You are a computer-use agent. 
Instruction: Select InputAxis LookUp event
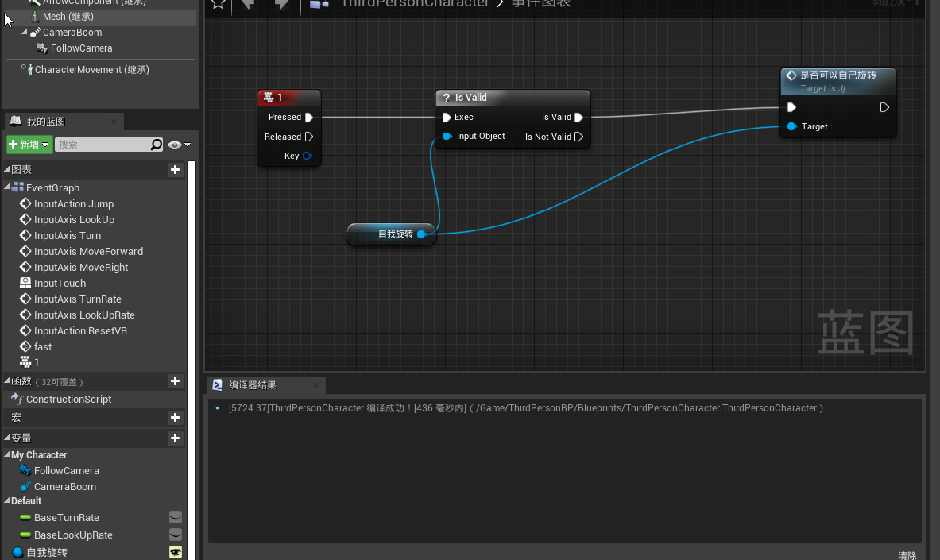[74, 219]
